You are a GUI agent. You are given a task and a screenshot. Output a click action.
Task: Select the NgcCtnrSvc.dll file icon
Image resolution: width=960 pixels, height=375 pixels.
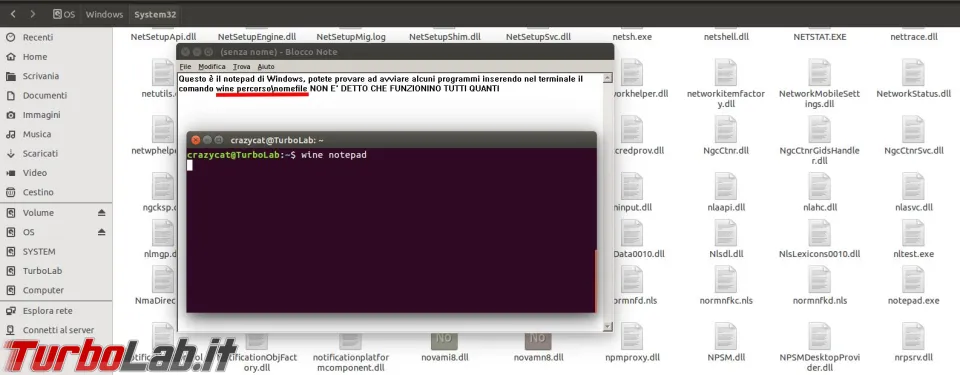pos(913,129)
